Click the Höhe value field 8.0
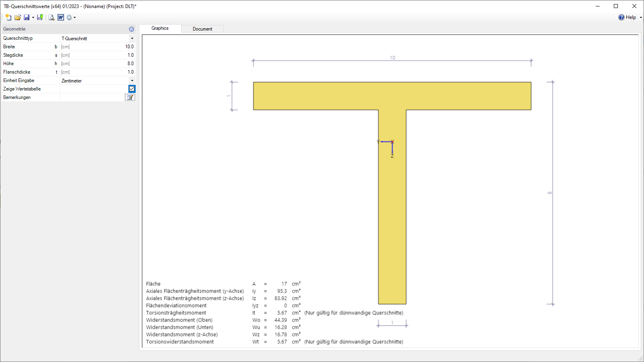Image resolution: width=644 pixels, height=362 pixels. (x=98, y=64)
